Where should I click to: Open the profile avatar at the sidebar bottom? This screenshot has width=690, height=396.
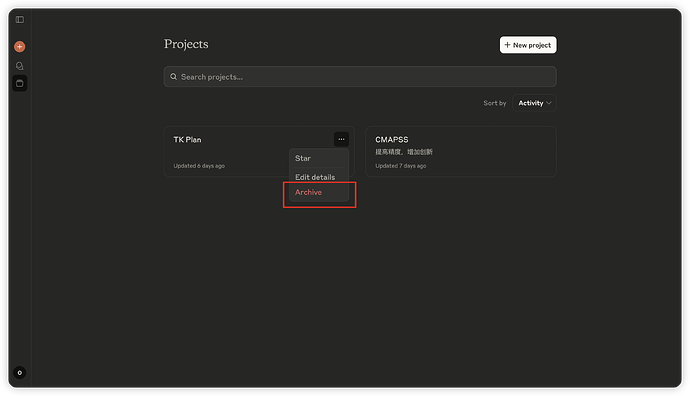[x=20, y=373]
